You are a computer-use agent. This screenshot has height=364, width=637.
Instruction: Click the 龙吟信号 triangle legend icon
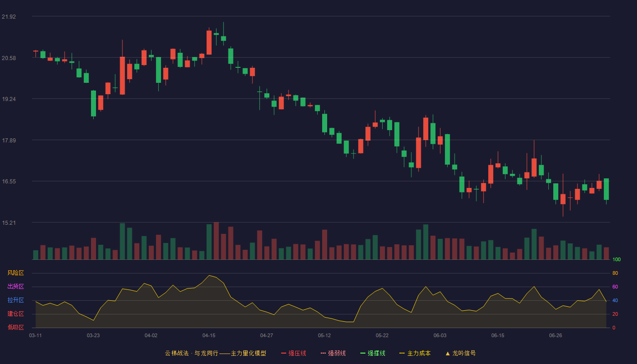click(x=447, y=353)
